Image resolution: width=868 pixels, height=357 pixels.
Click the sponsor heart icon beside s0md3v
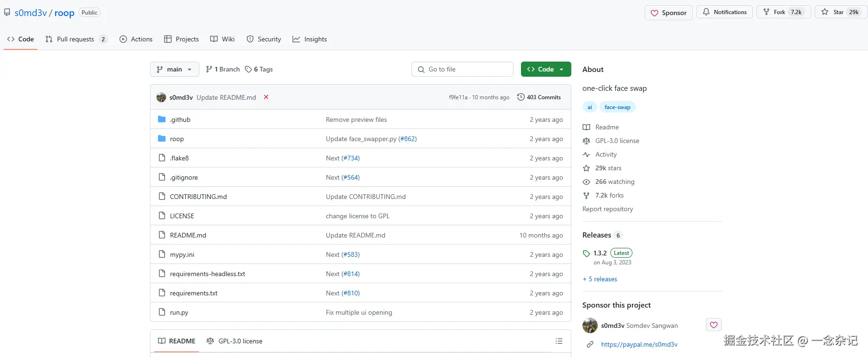[x=713, y=325]
